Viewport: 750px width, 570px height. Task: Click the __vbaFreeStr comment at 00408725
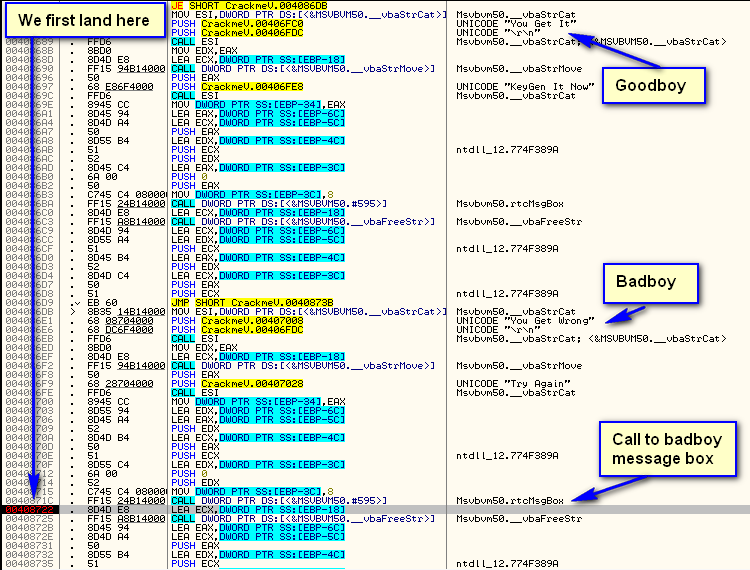point(519,519)
